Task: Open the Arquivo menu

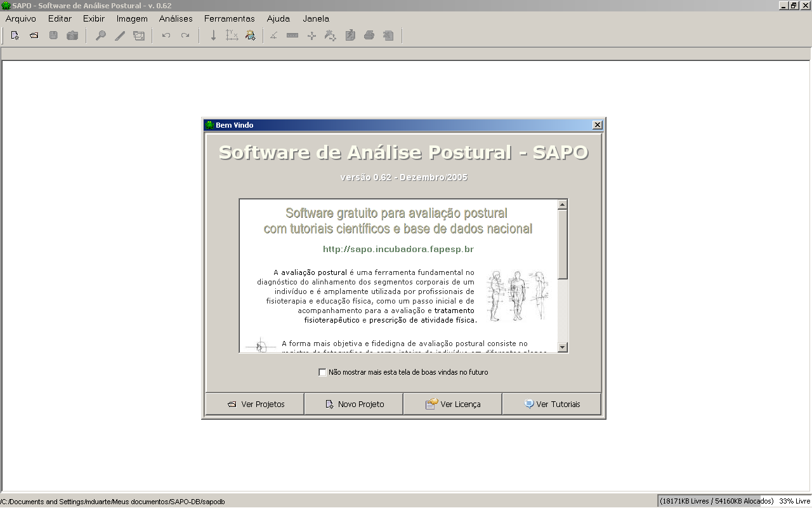Action: pyautogui.click(x=21, y=18)
